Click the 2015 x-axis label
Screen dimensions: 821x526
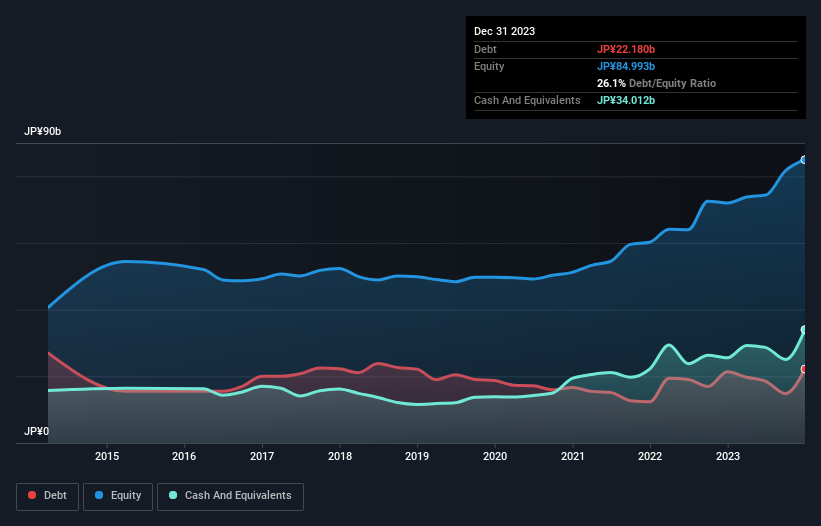[x=107, y=456]
